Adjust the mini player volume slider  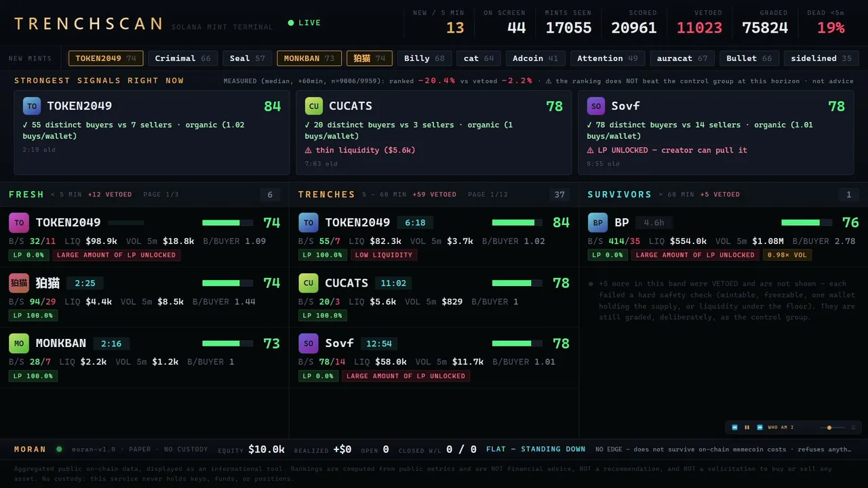tap(833, 428)
